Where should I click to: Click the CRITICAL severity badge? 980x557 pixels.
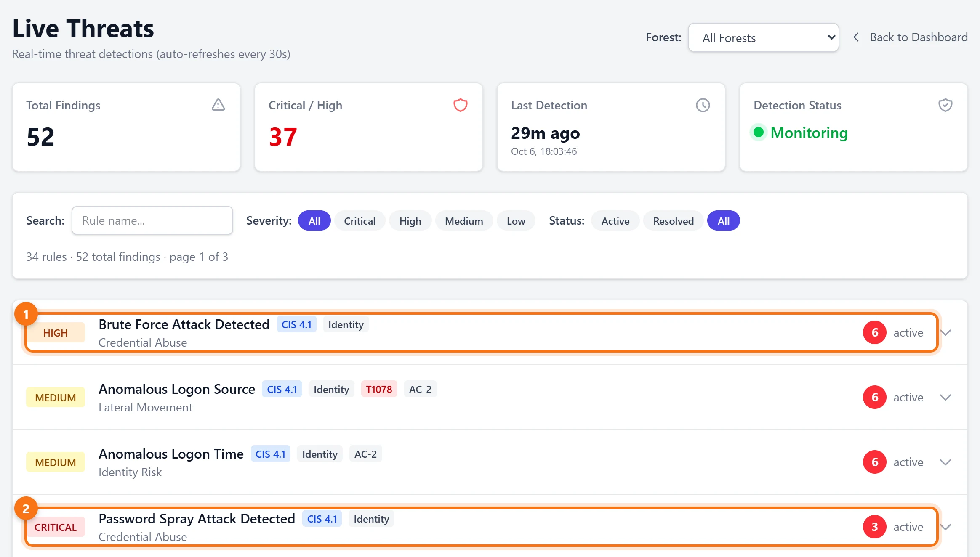pyautogui.click(x=56, y=527)
